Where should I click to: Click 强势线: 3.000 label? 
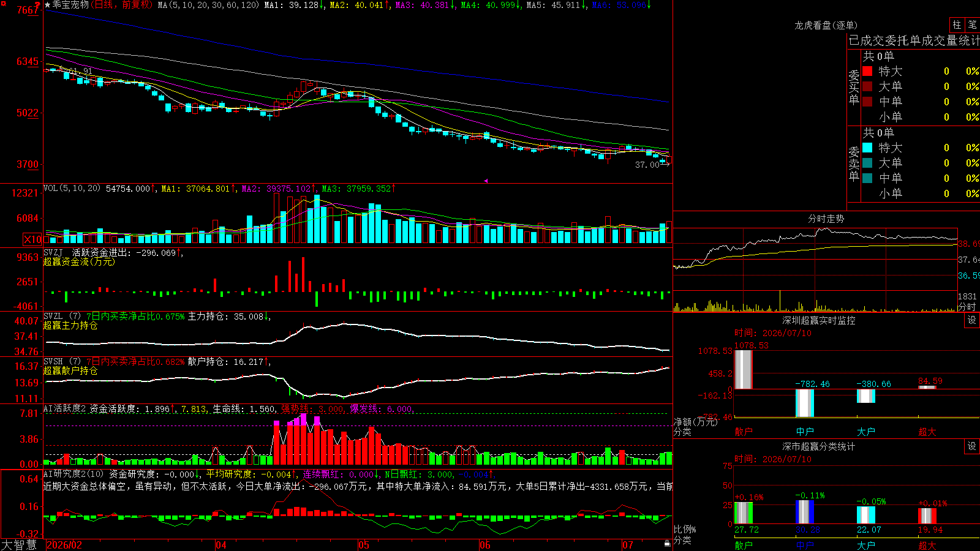click(x=313, y=409)
